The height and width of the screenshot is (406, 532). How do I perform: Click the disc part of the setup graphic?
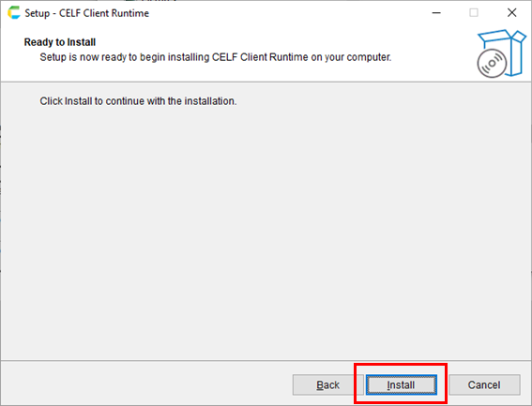(x=492, y=64)
